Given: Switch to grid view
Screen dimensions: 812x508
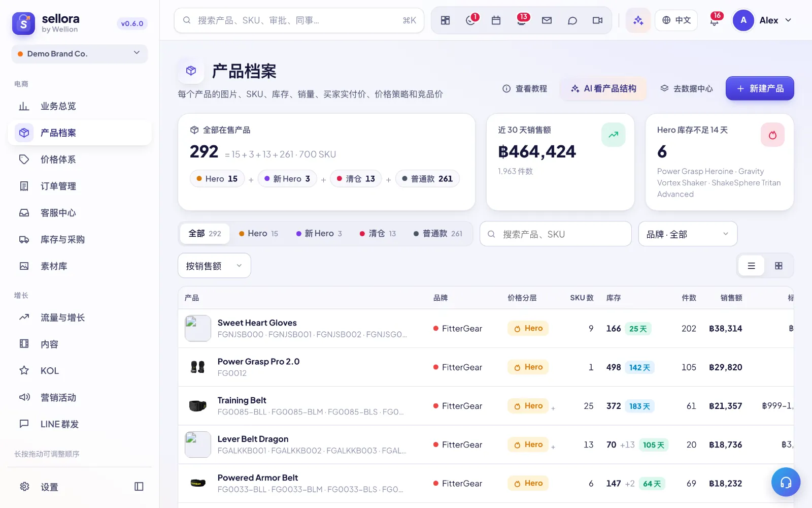Looking at the screenshot, I should pyautogui.click(x=779, y=266).
